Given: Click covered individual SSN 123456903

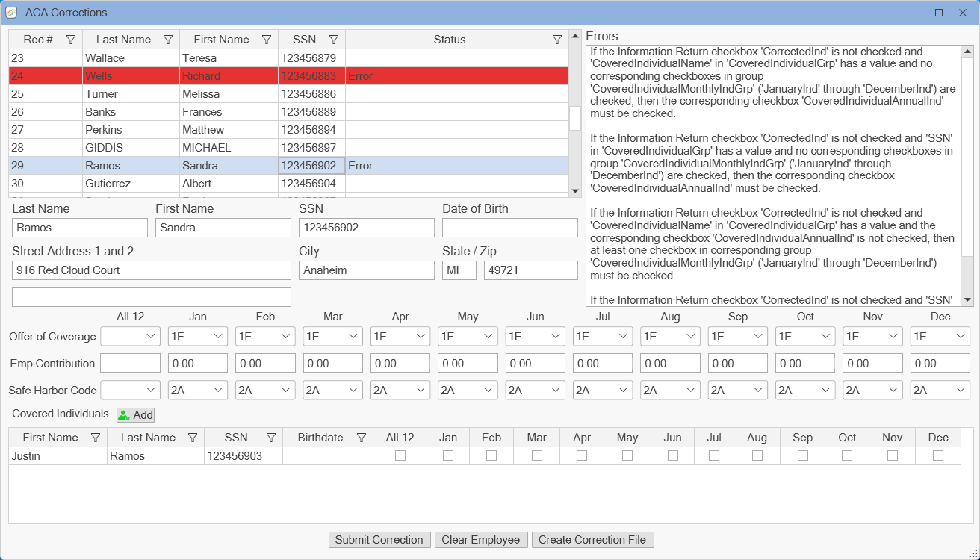Looking at the screenshot, I should pos(243,456).
